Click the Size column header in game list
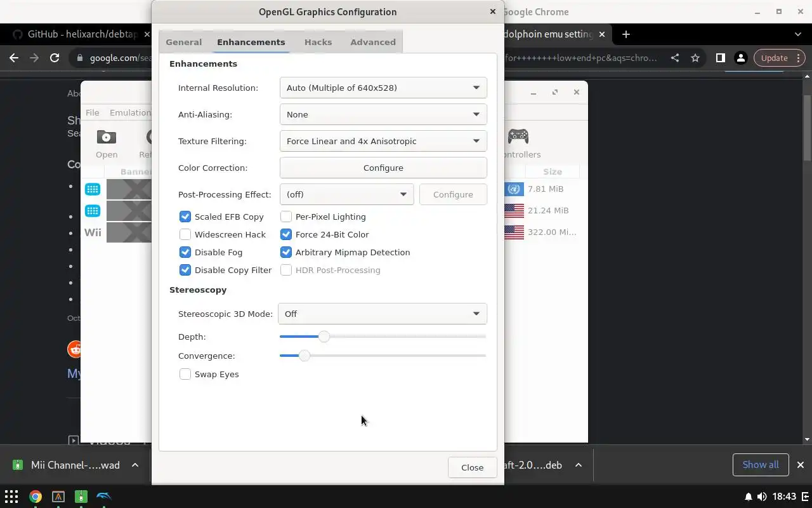This screenshot has height=508, width=812. coord(552,171)
